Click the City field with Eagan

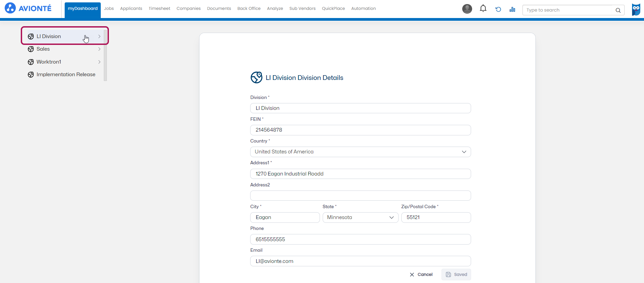[x=285, y=217]
